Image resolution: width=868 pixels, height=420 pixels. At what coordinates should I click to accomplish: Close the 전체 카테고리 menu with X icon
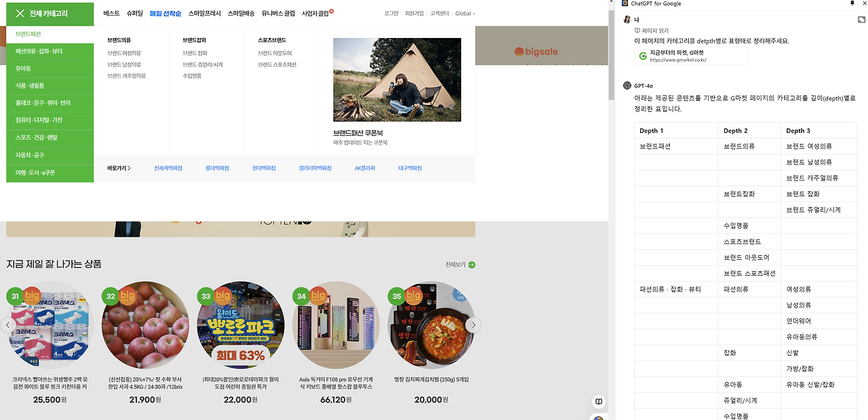tap(20, 14)
